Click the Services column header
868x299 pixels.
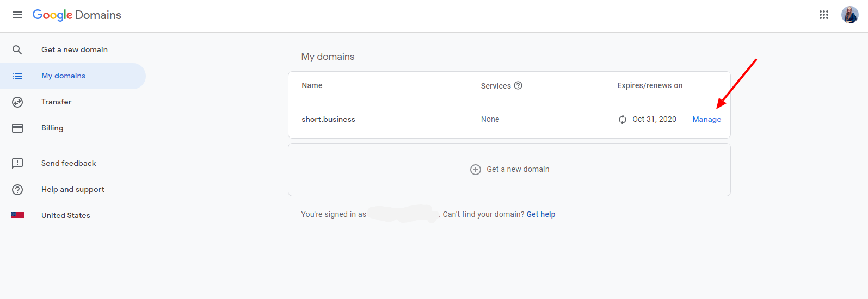pos(496,86)
